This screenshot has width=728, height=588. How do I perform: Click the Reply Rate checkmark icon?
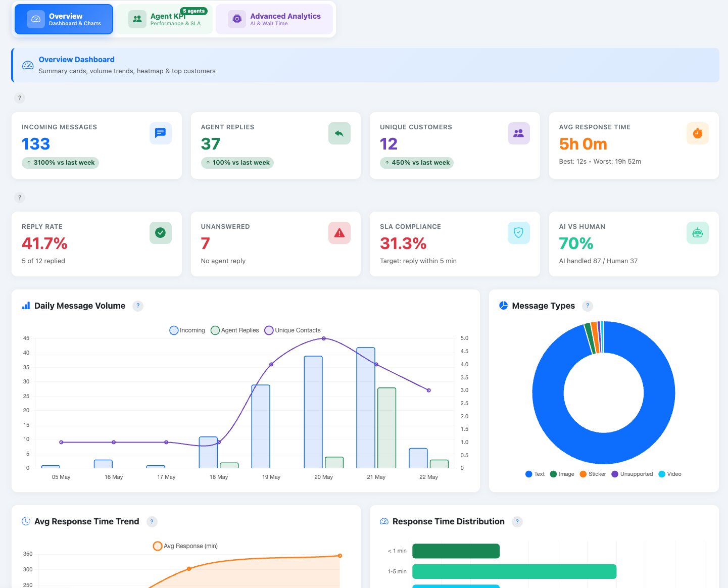tap(161, 233)
